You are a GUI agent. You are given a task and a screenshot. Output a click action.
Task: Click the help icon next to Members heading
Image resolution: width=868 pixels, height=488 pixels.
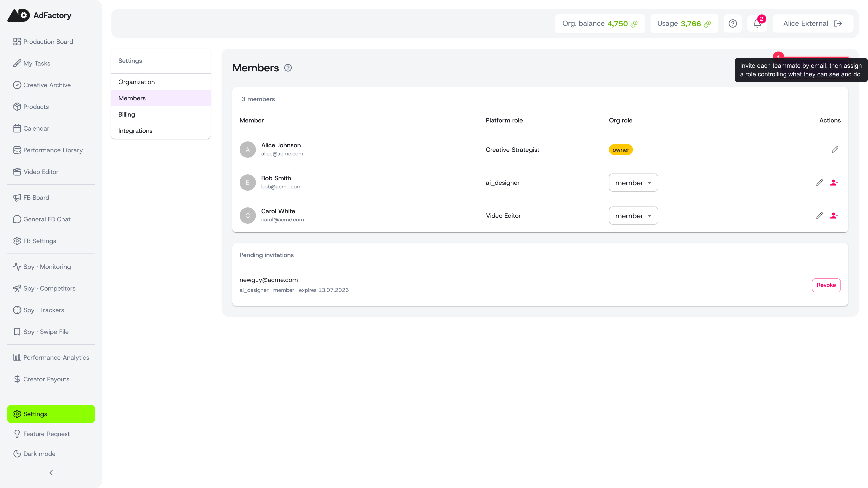288,68
